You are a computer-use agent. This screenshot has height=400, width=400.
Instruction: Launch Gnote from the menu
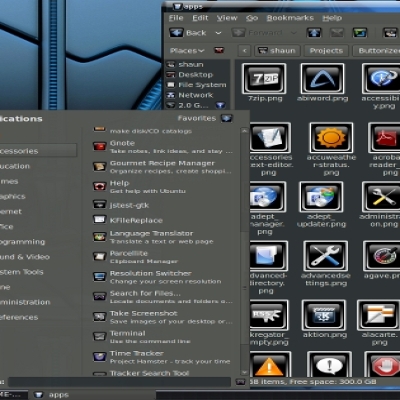tap(162, 147)
